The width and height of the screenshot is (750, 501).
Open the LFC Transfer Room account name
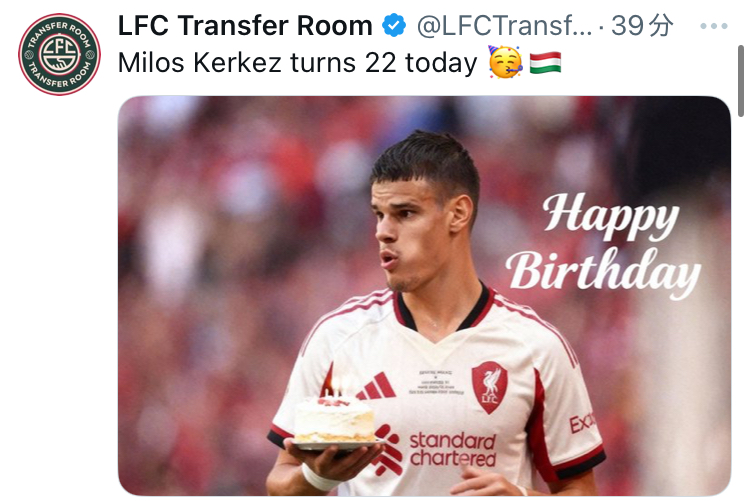pos(245,27)
